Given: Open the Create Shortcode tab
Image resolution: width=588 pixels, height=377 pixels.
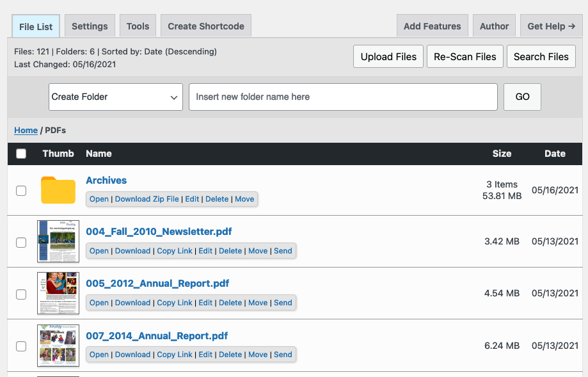Looking at the screenshot, I should pyautogui.click(x=206, y=26).
